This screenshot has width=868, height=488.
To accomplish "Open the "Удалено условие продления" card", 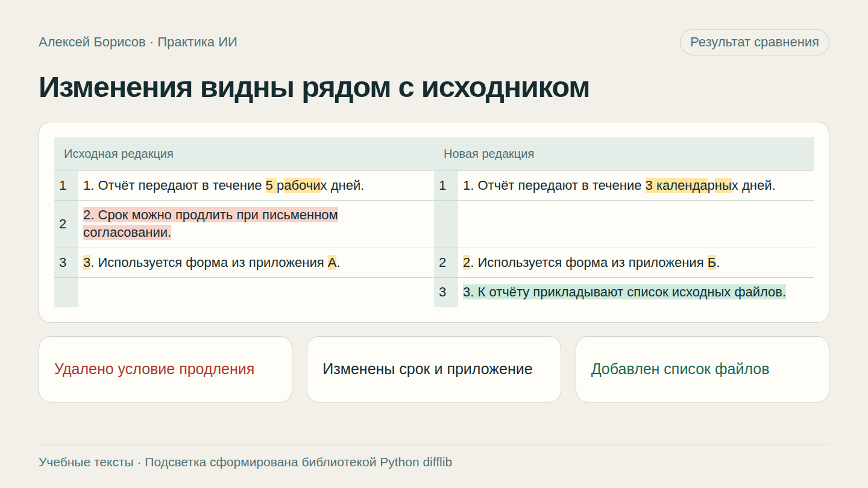I will (165, 369).
